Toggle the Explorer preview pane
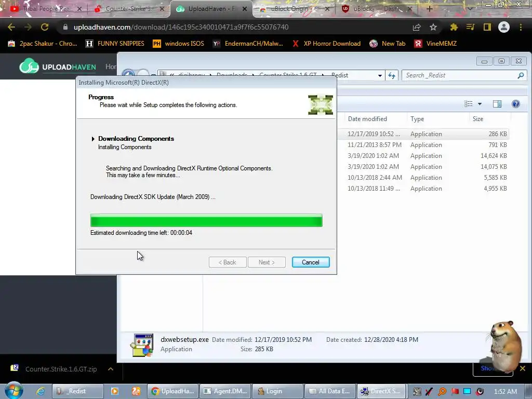This screenshot has width=532, height=399. click(497, 104)
